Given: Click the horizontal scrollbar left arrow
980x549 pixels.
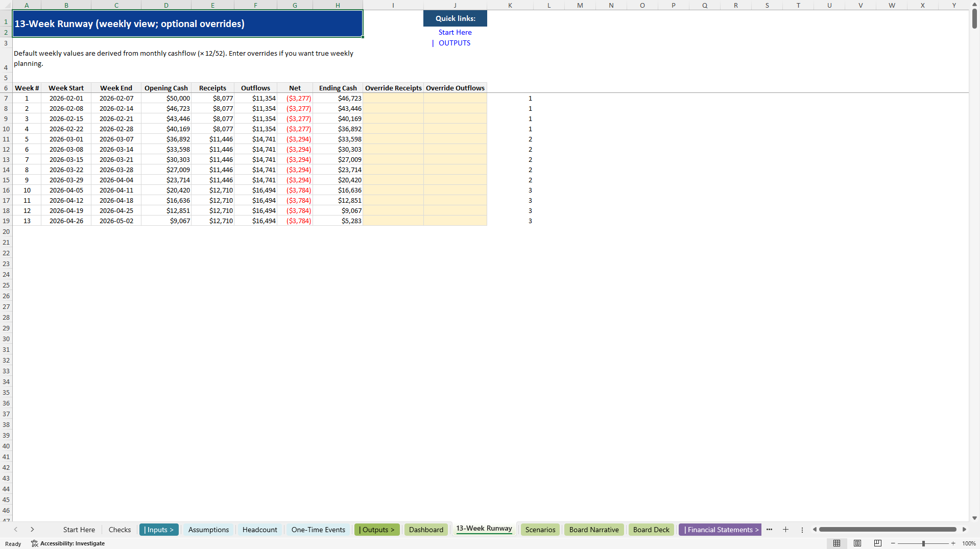Looking at the screenshot, I should click(x=815, y=530).
